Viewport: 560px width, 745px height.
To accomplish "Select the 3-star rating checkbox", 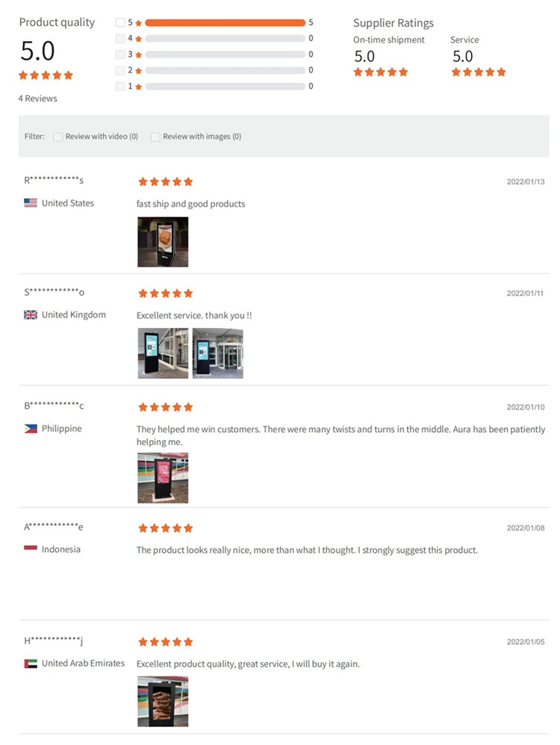I will click(x=120, y=55).
